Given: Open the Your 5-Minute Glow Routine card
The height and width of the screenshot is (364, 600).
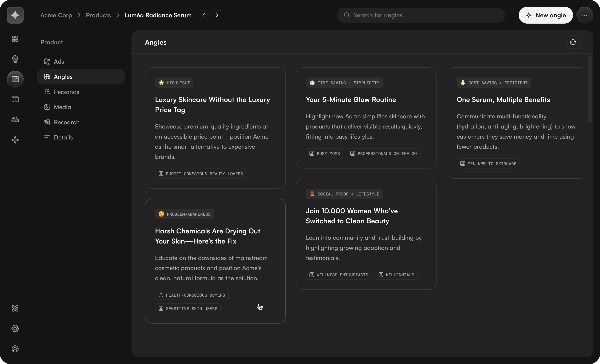Looking at the screenshot, I should point(366,118).
